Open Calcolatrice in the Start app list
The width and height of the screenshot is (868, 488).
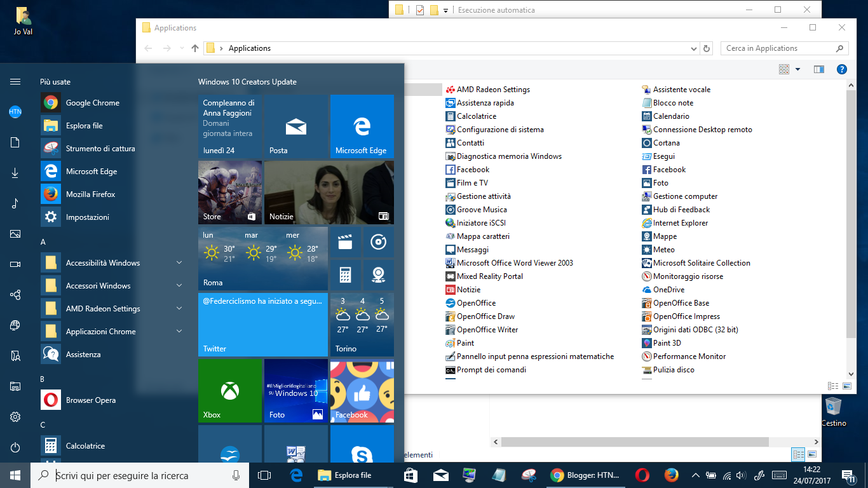click(x=112, y=446)
